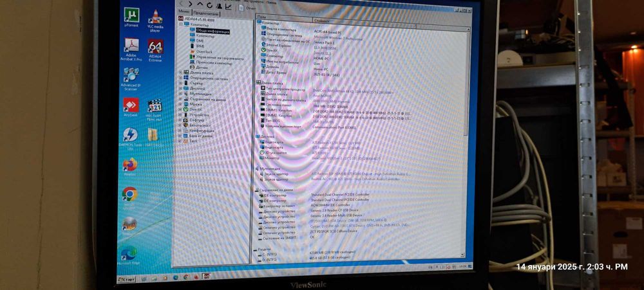Select the Тест tree item
This screenshot has height=290, width=644.
coord(190,141)
